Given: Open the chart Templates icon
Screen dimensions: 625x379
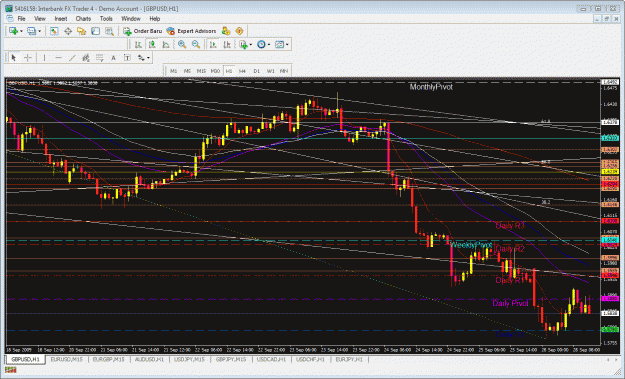Looking at the screenshot, I should (x=279, y=45).
